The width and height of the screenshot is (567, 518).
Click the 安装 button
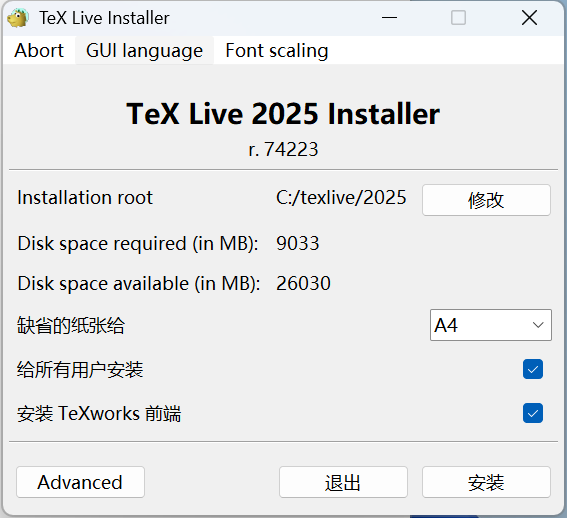click(486, 482)
